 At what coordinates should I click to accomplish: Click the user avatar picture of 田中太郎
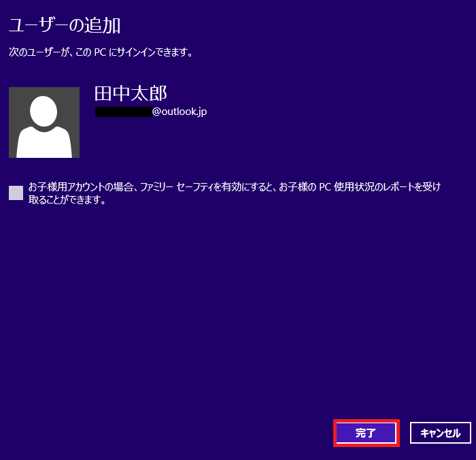[44, 122]
